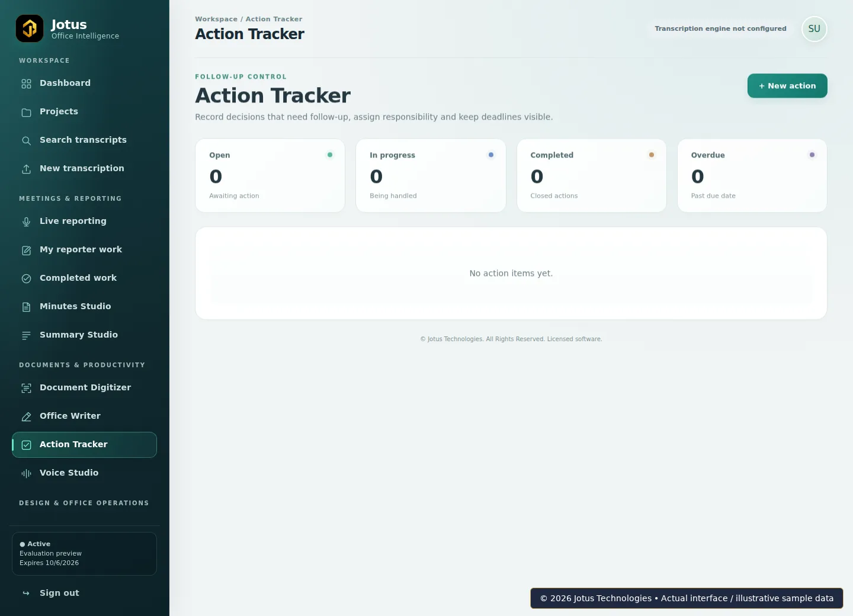Select the In progress status card
The image size is (853, 616).
pos(431,175)
